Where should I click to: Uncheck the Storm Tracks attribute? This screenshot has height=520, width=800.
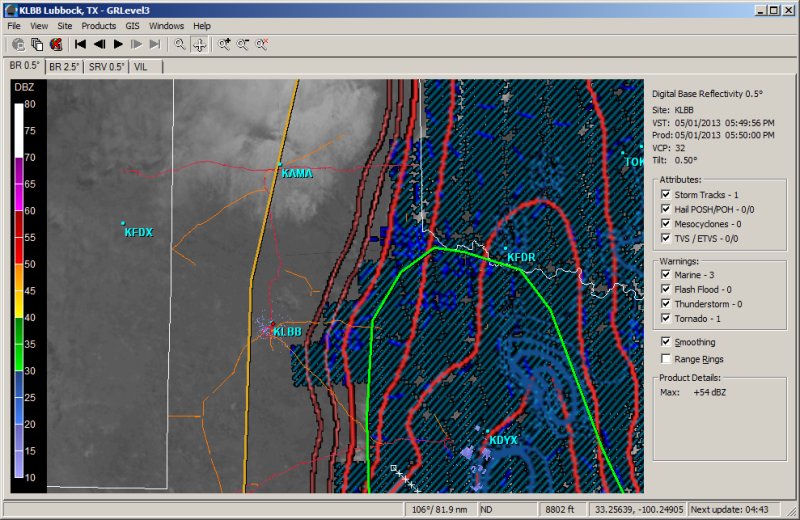[667, 194]
